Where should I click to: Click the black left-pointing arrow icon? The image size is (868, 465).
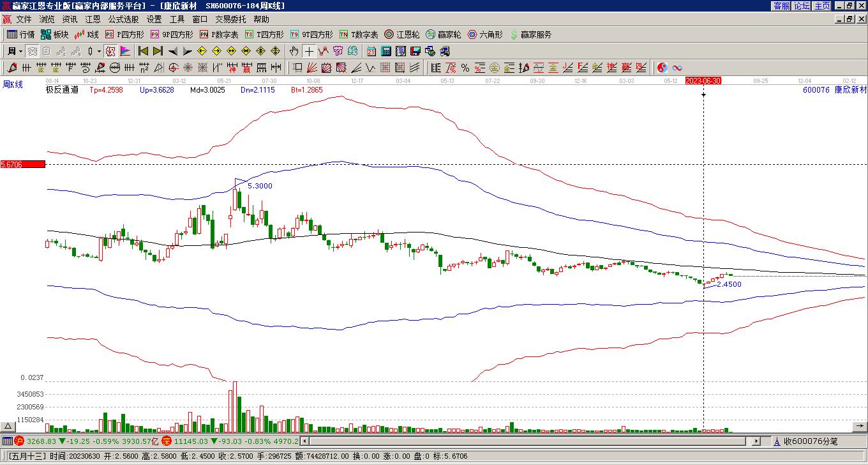point(173,51)
